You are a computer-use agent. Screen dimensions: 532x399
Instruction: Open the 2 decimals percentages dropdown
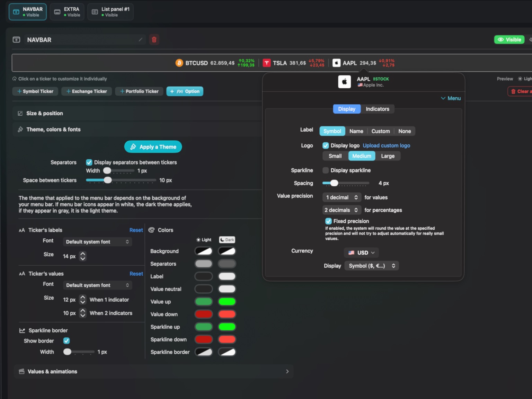(342, 210)
